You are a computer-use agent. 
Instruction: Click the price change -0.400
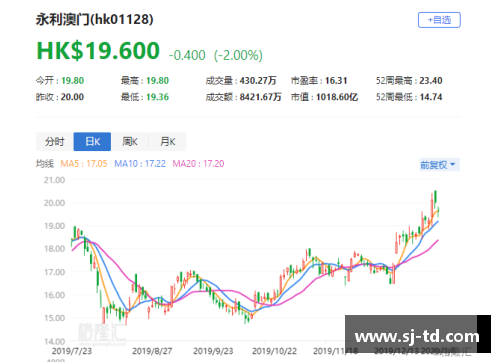(x=187, y=55)
